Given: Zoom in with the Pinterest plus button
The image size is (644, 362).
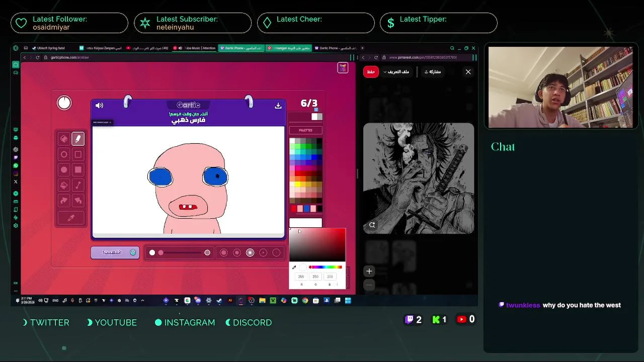Looking at the screenshot, I should 369,271.
